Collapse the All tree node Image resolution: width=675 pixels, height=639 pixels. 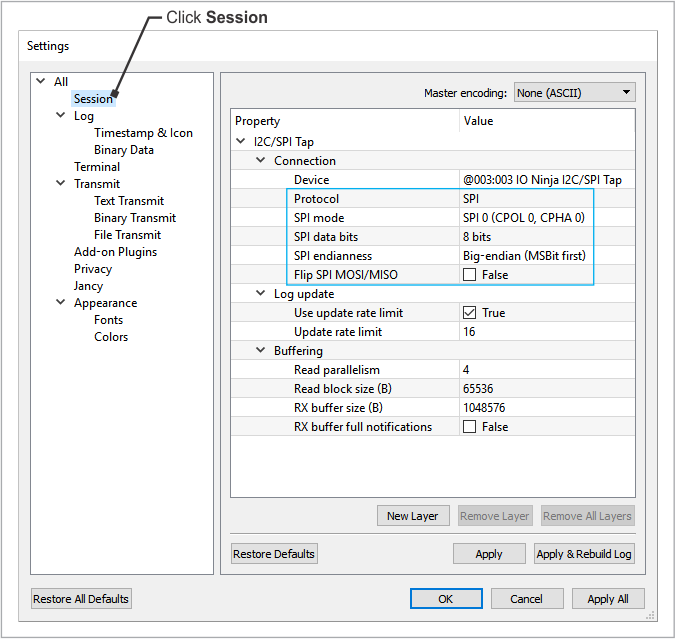(x=41, y=81)
